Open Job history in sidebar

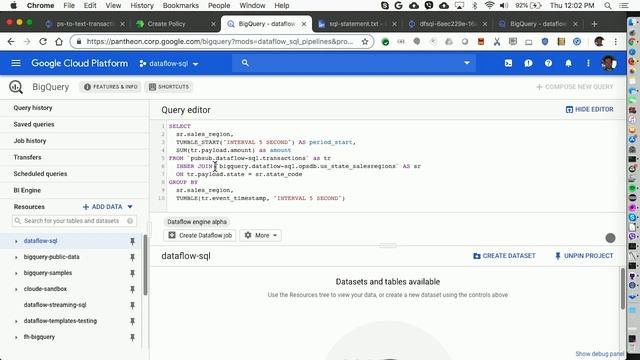(30, 140)
